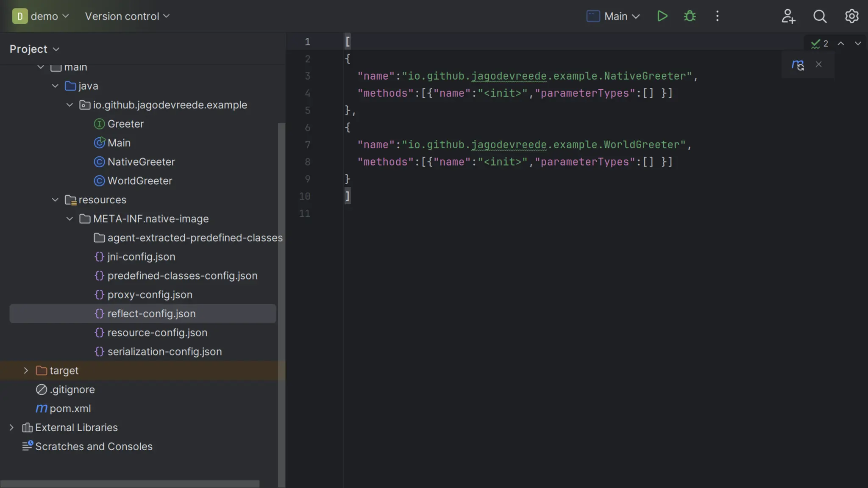Open Search Everywhere magnifier
The width and height of the screenshot is (868, 488).
coord(820,16)
